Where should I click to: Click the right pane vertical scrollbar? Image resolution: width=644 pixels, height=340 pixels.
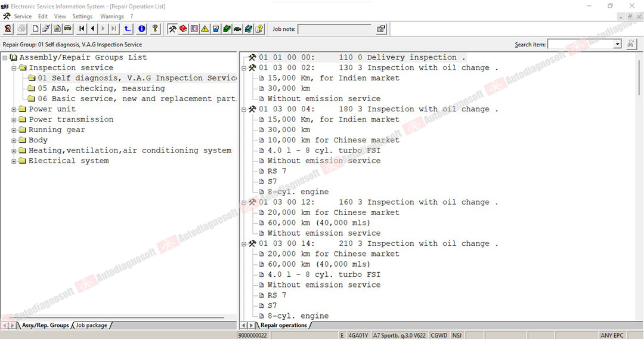click(639, 78)
